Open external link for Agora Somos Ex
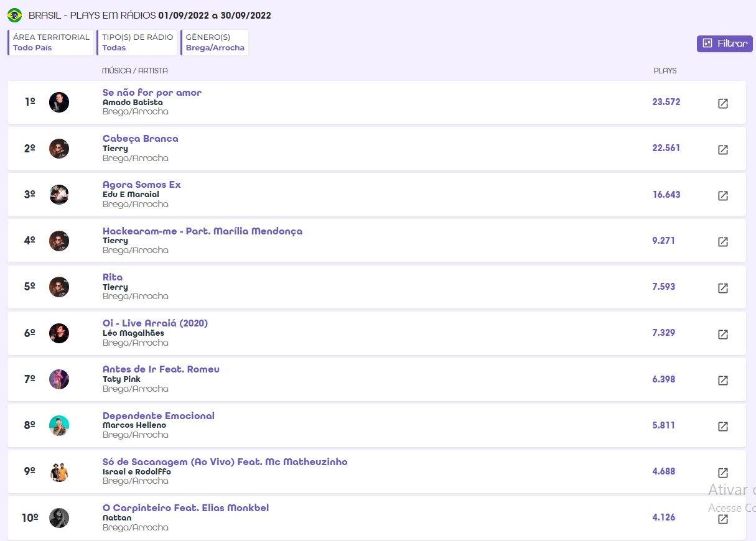The height and width of the screenshot is (541, 756). point(723,195)
